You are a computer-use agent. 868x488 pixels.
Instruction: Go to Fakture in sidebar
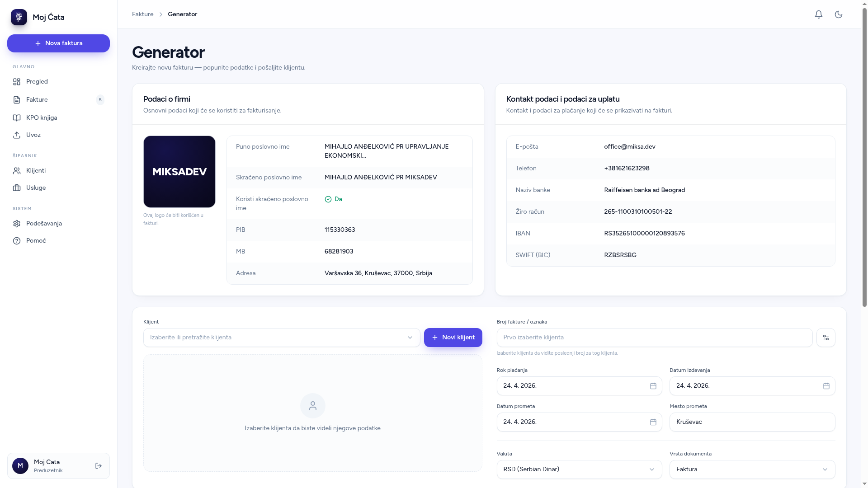pyautogui.click(x=58, y=100)
